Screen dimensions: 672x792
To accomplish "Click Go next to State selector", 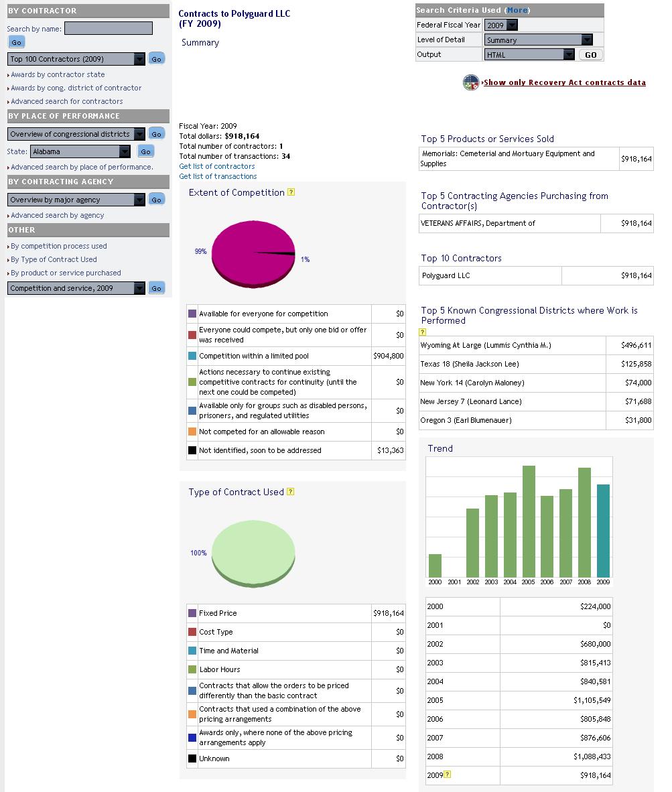I will point(145,151).
